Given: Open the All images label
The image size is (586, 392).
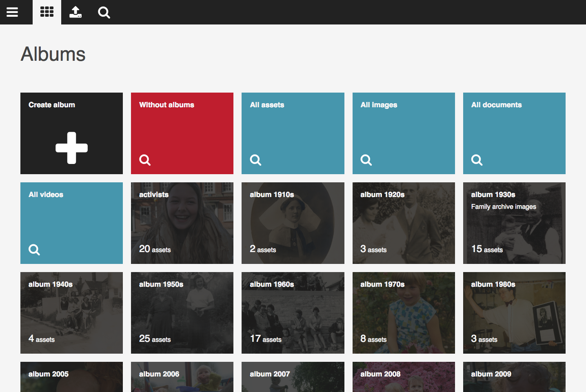Looking at the screenshot, I should click(x=379, y=105).
